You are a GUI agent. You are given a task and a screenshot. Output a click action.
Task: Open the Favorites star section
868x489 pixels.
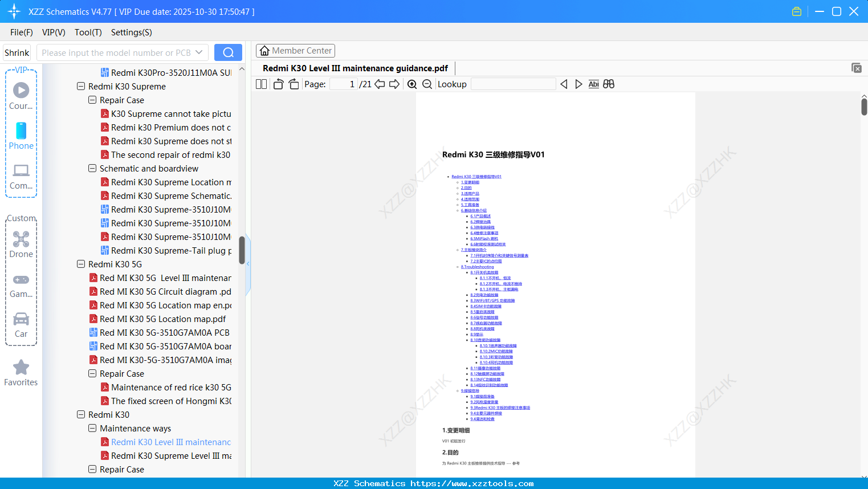(21, 373)
